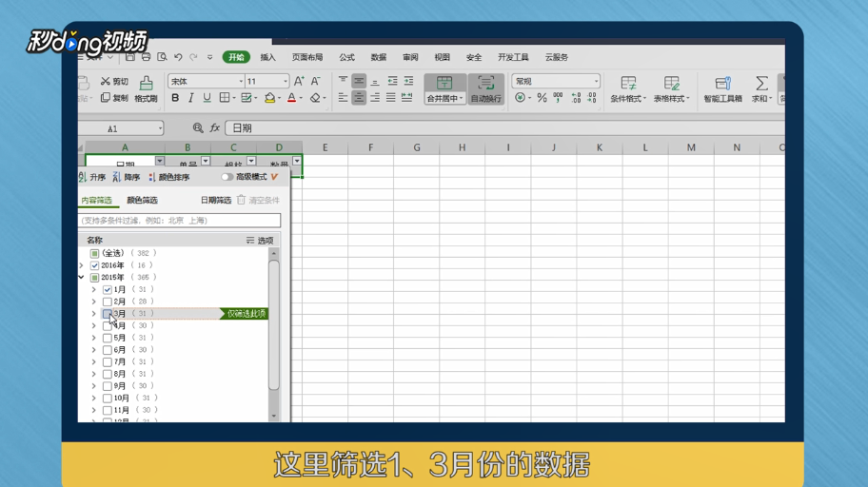Click the yellow fill color bucket

click(269, 98)
